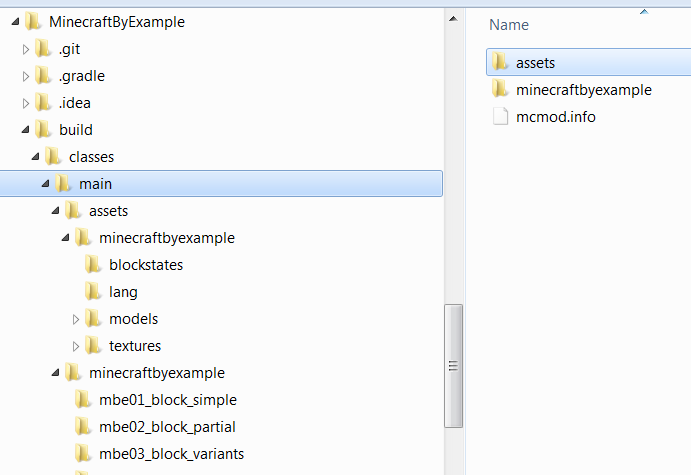Viewport: 691px width, 475px height.
Task: Select the .idea tree item
Action: (x=75, y=103)
